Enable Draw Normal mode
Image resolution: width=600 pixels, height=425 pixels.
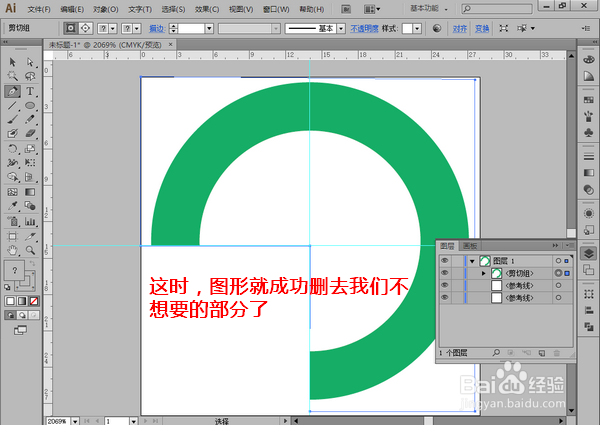point(11,315)
